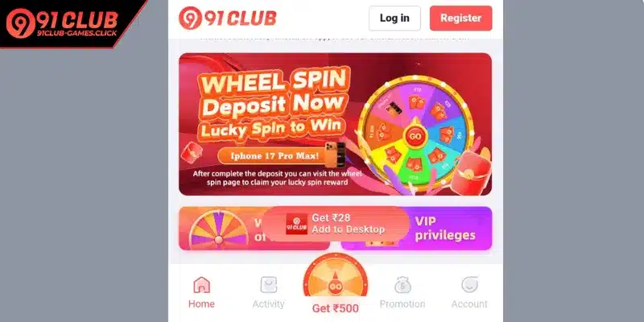This screenshot has width=644, height=322.
Task: Click the 91 Club header logo
Action: pyautogui.click(x=228, y=18)
